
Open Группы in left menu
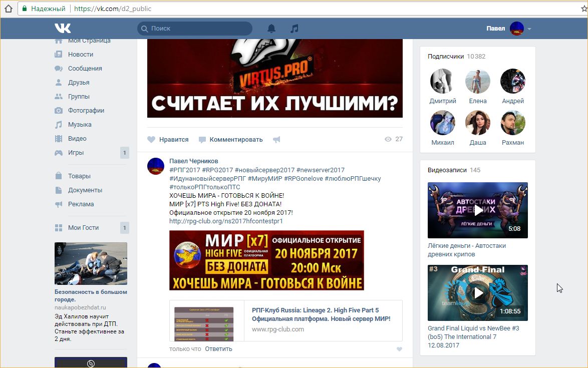tap(79, 97)
